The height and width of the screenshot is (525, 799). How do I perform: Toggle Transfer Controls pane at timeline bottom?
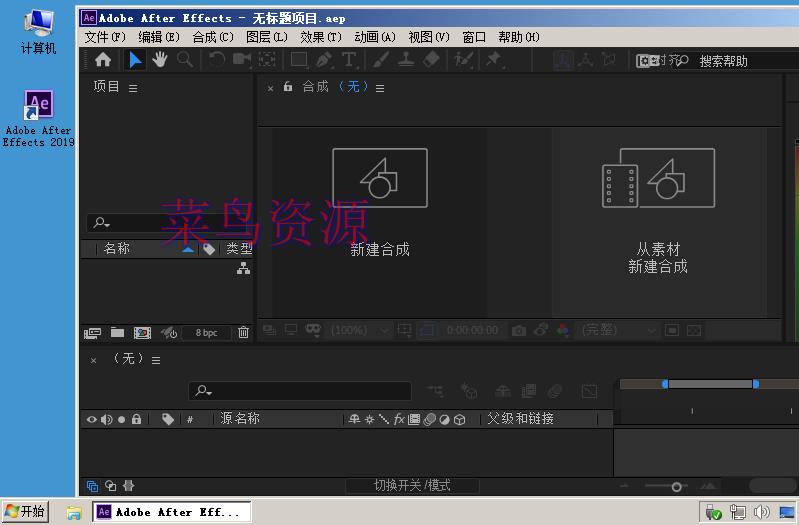[111, 486]
